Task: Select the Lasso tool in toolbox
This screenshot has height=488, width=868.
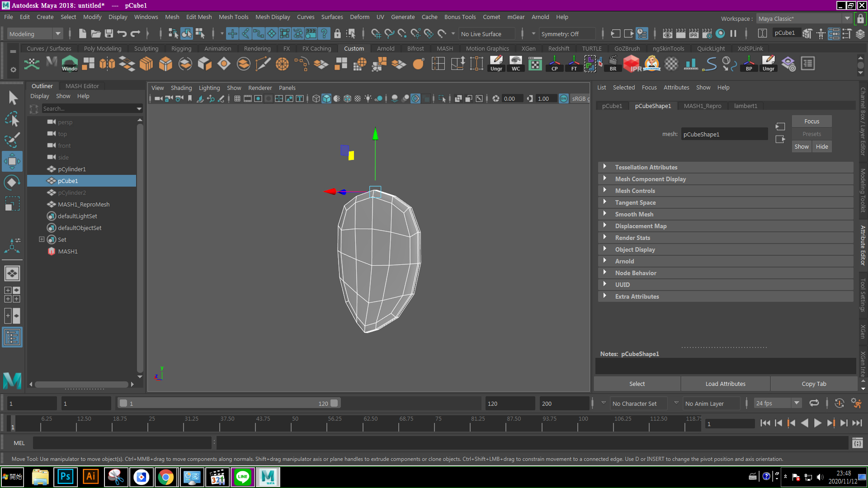Action: (12, 119)
